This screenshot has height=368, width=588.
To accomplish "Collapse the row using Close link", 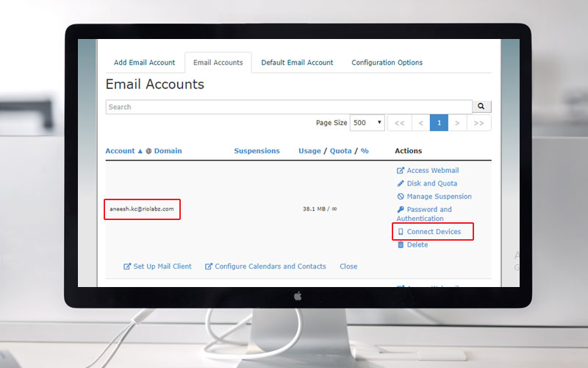I will pos(348,266).
